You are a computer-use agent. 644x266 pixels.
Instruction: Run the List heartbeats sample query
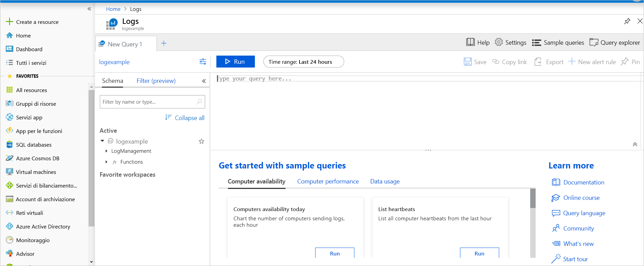(479, 253)
